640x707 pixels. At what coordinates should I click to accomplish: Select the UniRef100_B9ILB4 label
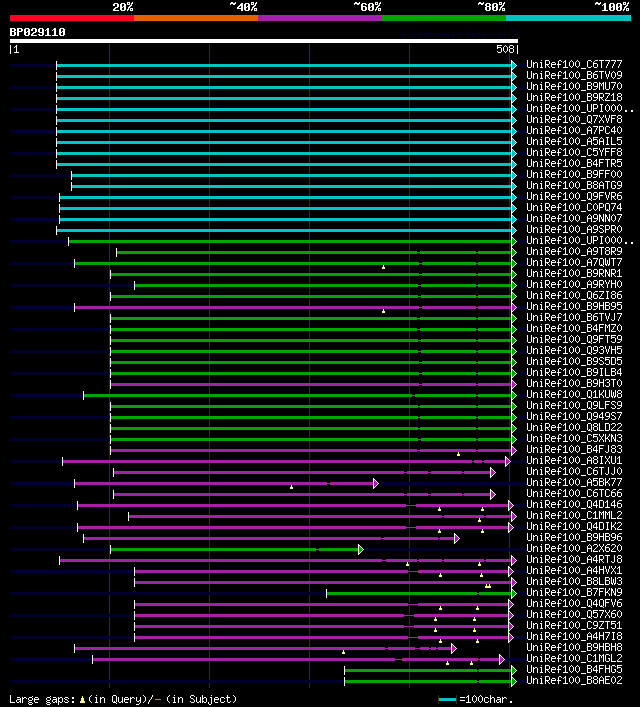pyautogui.click(x=574, y=372)
